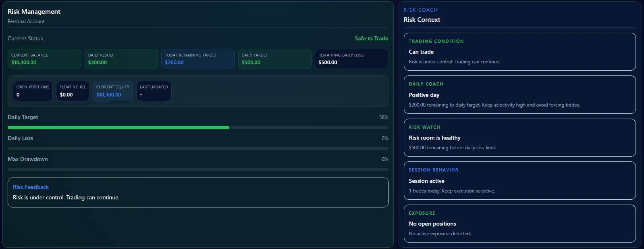The image size is (644, 249).
Task: Select text 'Risk is under control' in Risk Feedback
Action: [x=39, y=197]
